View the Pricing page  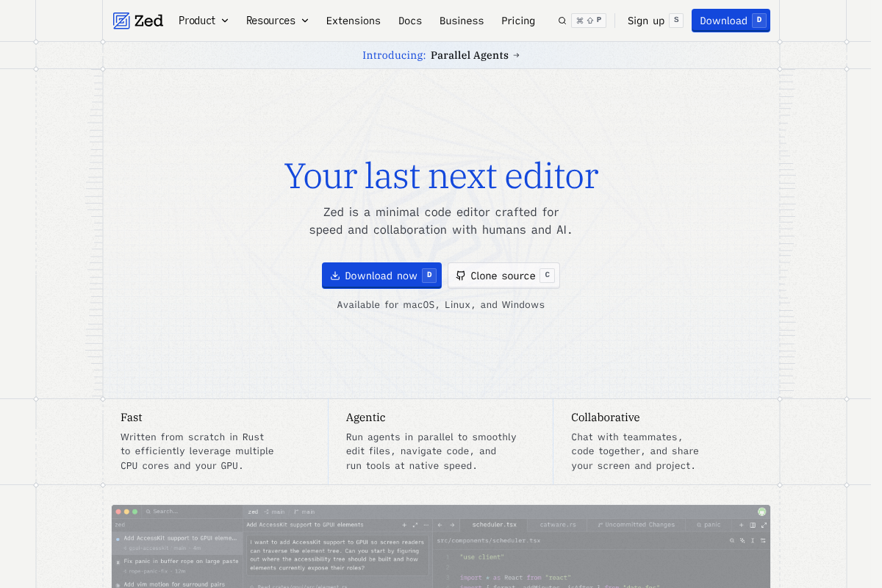coord(518,21)
